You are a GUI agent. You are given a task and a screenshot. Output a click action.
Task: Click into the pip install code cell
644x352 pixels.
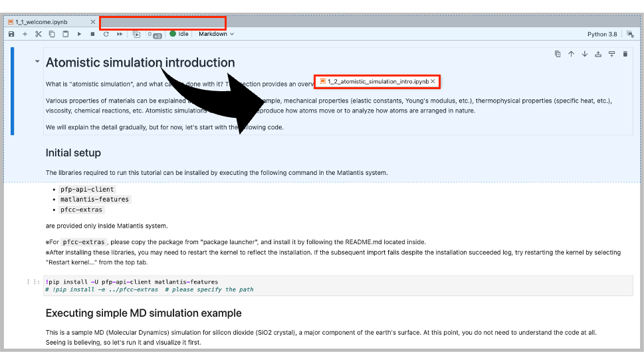pyautogui.click(x=332, y=285)
